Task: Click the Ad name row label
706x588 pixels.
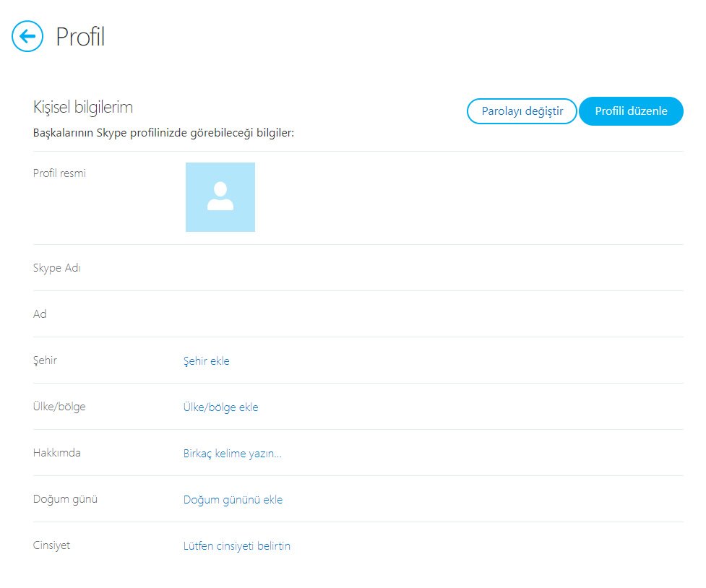Action: point(40,314)
